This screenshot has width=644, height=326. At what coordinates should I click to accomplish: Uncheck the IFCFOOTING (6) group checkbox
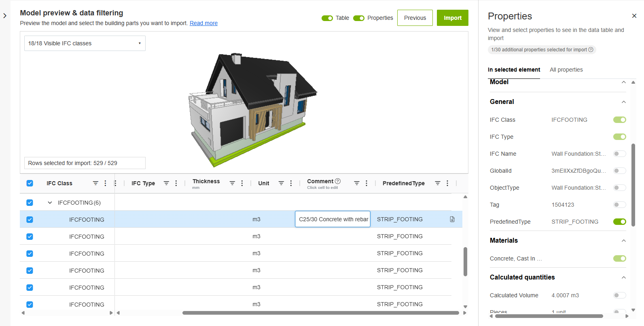click(30, 203)
